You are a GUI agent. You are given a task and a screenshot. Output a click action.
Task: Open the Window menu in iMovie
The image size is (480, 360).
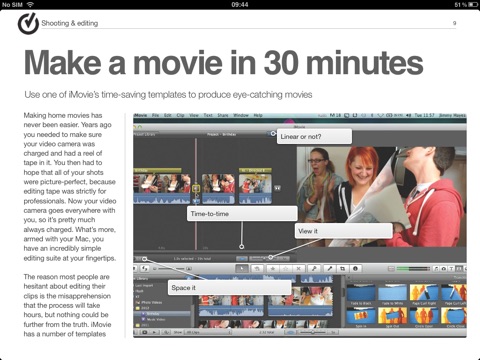pyautogui.click(x=241, y=115)
